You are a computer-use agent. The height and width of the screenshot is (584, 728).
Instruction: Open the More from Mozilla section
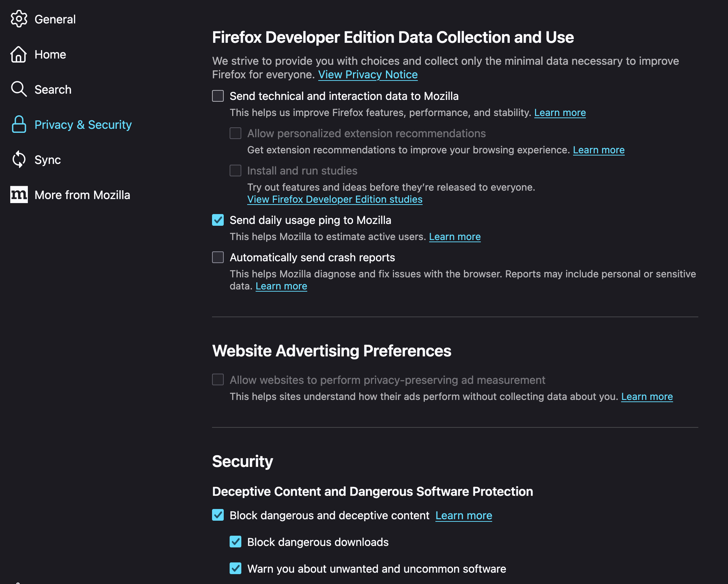[82, 195]
